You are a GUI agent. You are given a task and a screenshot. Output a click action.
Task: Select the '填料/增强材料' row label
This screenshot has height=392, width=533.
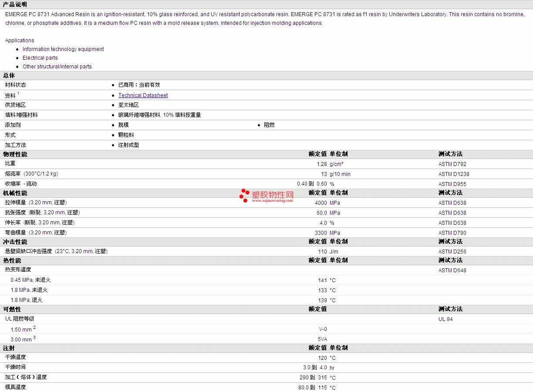tap(21, 115)
